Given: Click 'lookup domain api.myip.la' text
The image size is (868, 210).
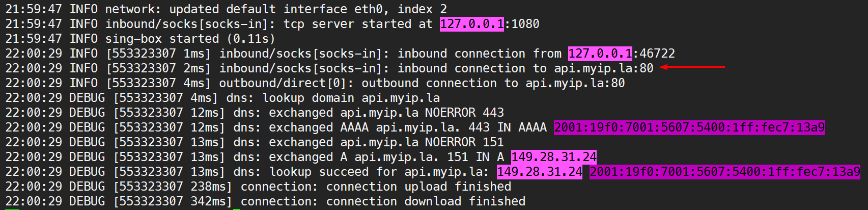Looking at the screenshot, I should [351, 98].
